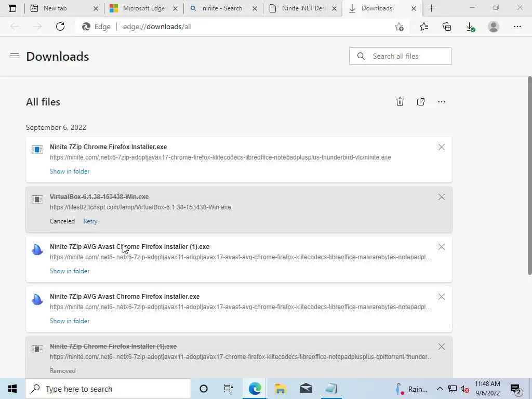
Task: Click the Ninite icon of AVG Avast Installer (1).exe
Action: [x=37, y=249]
